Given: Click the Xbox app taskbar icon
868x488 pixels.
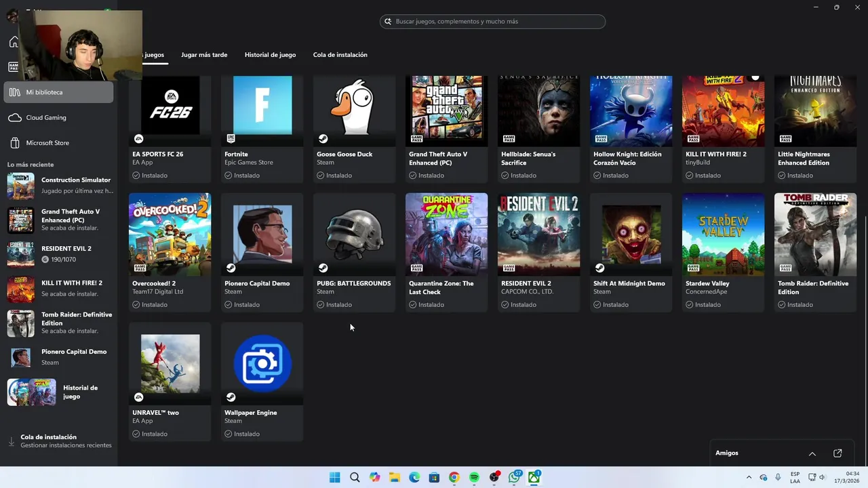Looking at the screenshot, I should (534, 477).
